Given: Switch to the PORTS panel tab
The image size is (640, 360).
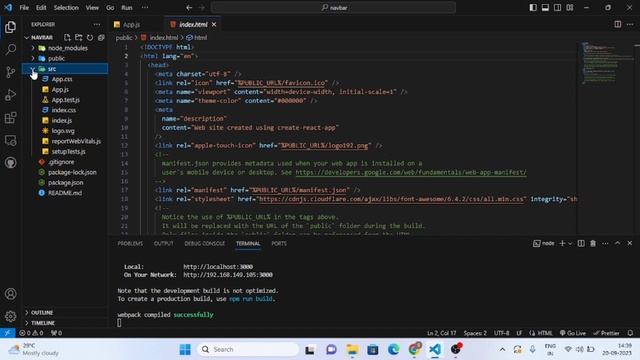Looking at the screenshot, I should coord(279,244).
